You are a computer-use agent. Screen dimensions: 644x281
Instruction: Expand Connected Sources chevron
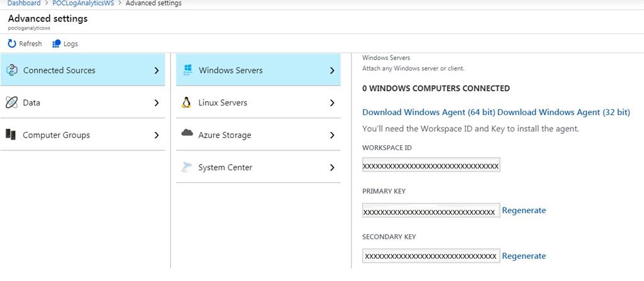[x=157, y=70]
